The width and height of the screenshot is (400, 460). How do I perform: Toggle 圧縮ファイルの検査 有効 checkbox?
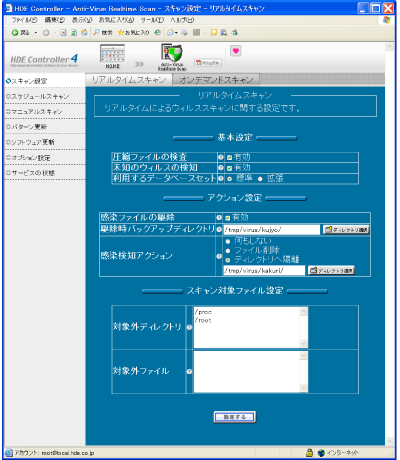tap(229, 158)
